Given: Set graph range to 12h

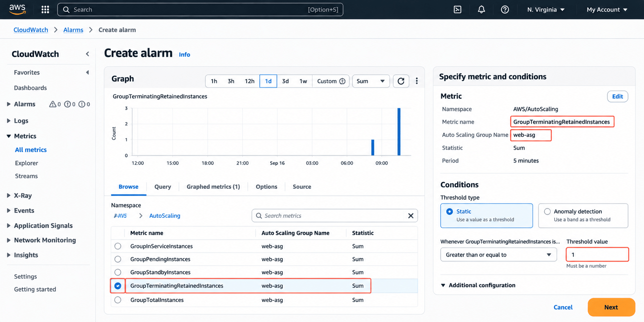Looking at the screenshot, I should (249, 81).
